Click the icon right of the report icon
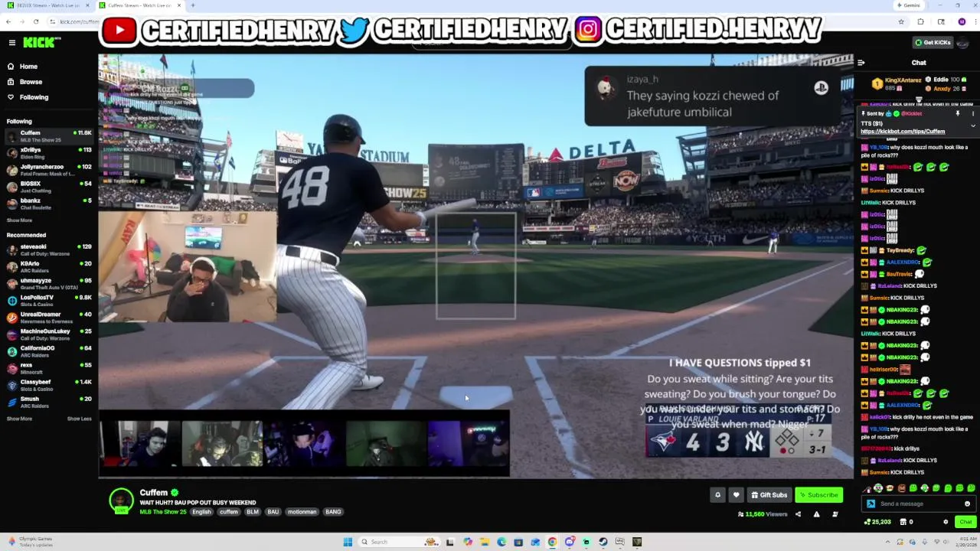Viewport: 980px width, 551px height. [835, 514]
